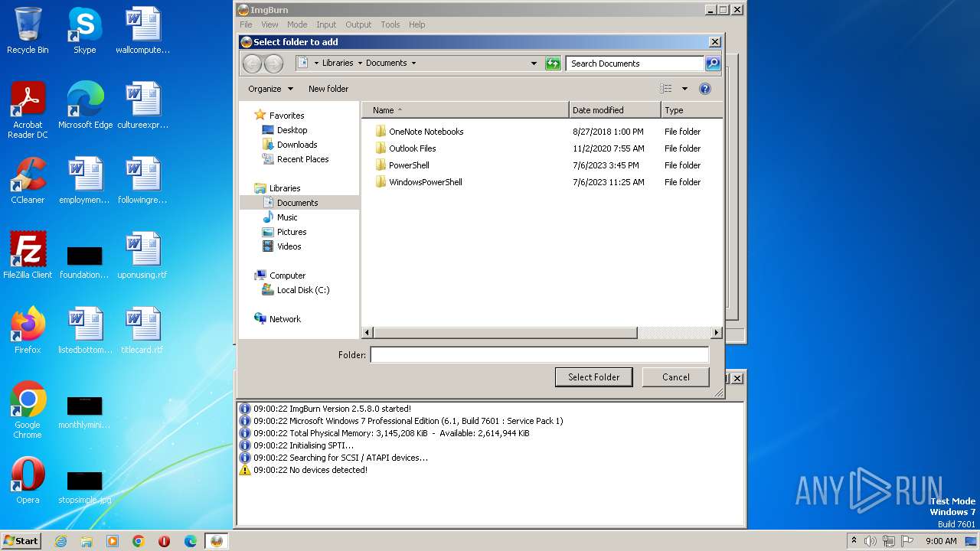Open ImgBurn Help menu
Image resolution: width=980 pixels, height=551 pixels.
tap(417, 24)
